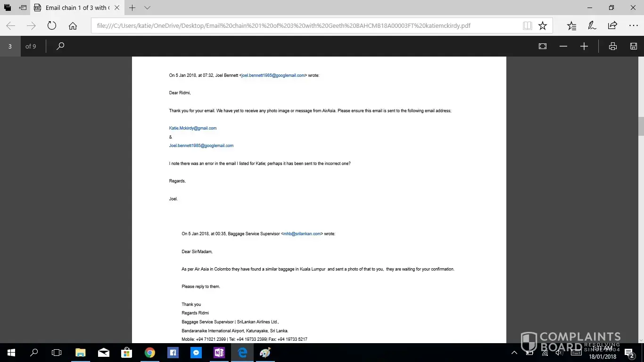Open the Action Center notifications
Screen dimensions: 644x362
[x=629, y=353]
